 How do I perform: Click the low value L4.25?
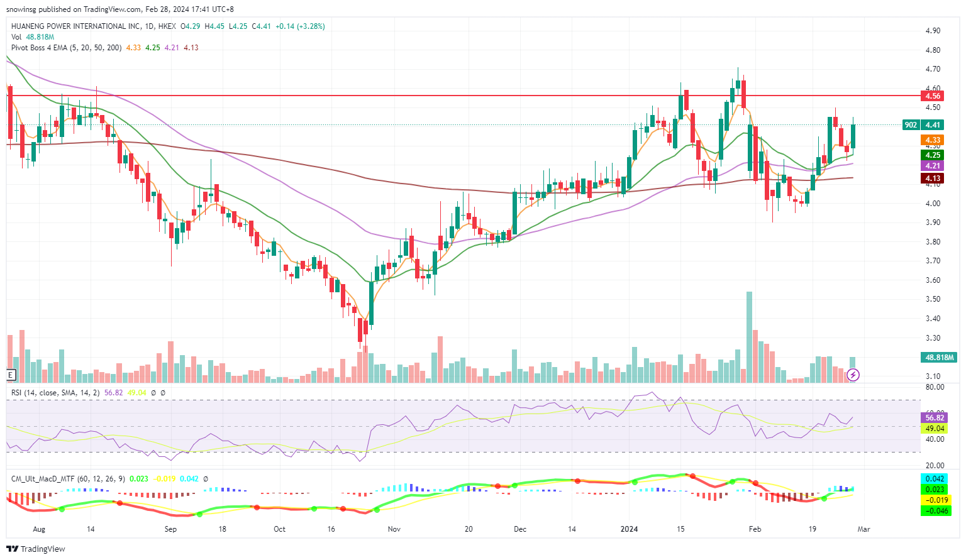(x=238, y=26)
